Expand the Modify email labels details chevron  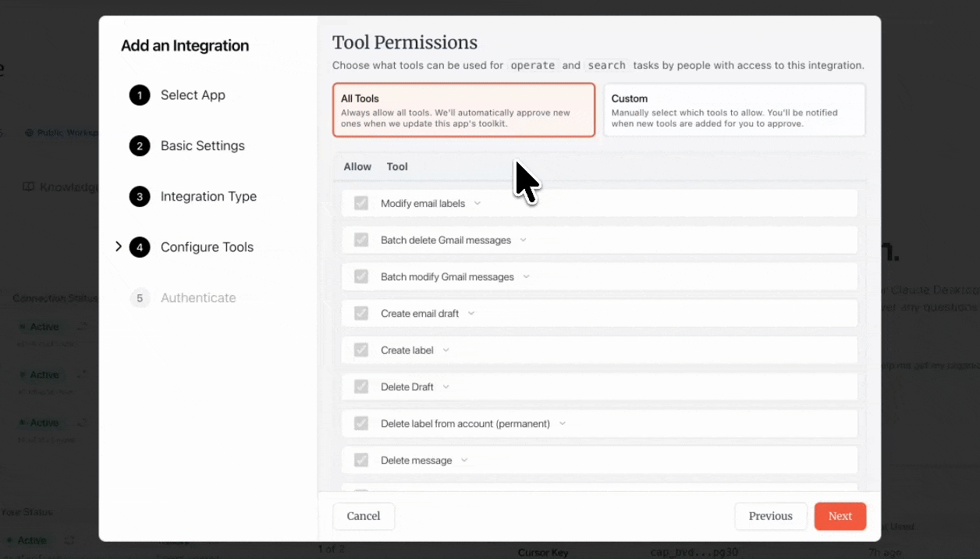[x=478, y=204]
